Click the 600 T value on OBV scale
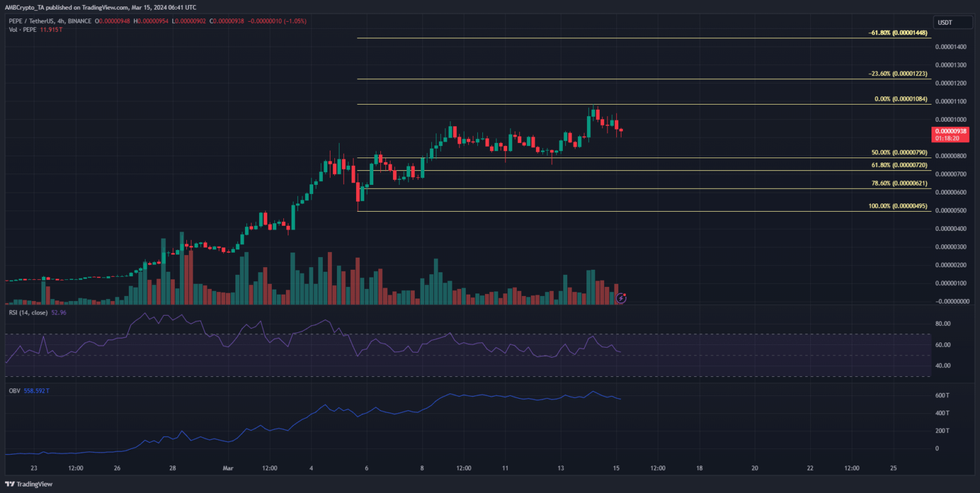 tap(942, 395)
